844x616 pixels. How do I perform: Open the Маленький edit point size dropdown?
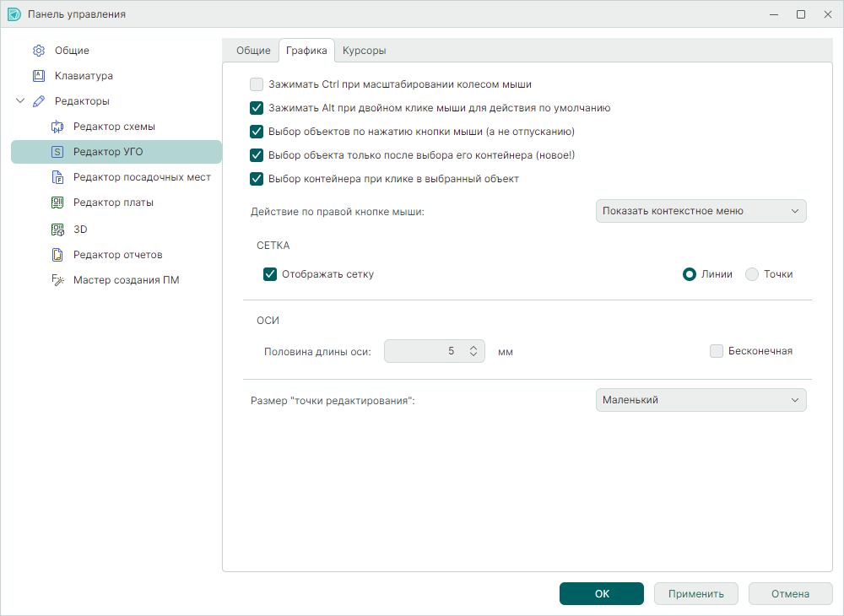(x=701, y=400)
